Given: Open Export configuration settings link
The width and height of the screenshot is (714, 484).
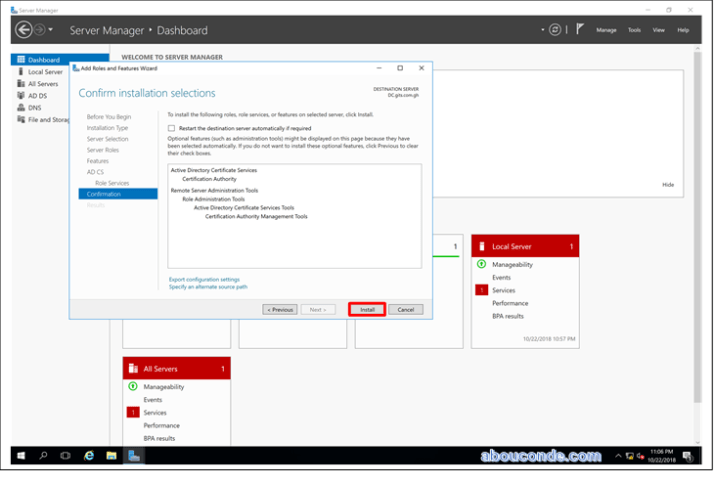Looking at the screenshot, I should point(204,279).
